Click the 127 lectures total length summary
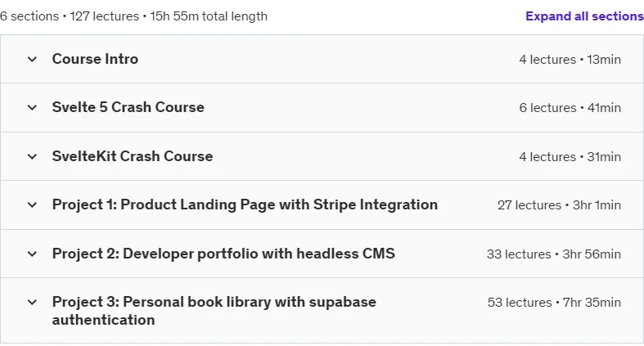This screenshot has height=346, width=644. [133, 16]
